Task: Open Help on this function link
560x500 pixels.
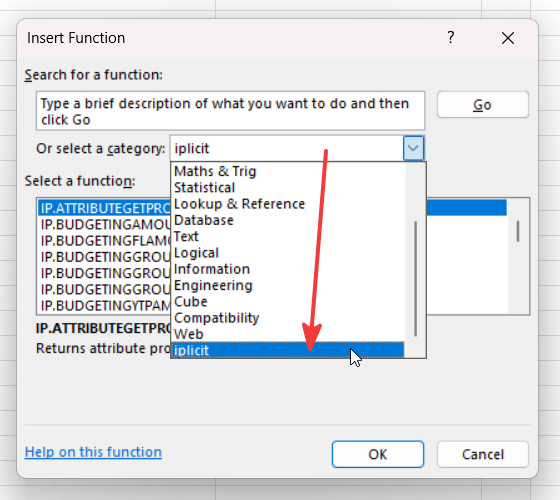Action: pos(93,452)
